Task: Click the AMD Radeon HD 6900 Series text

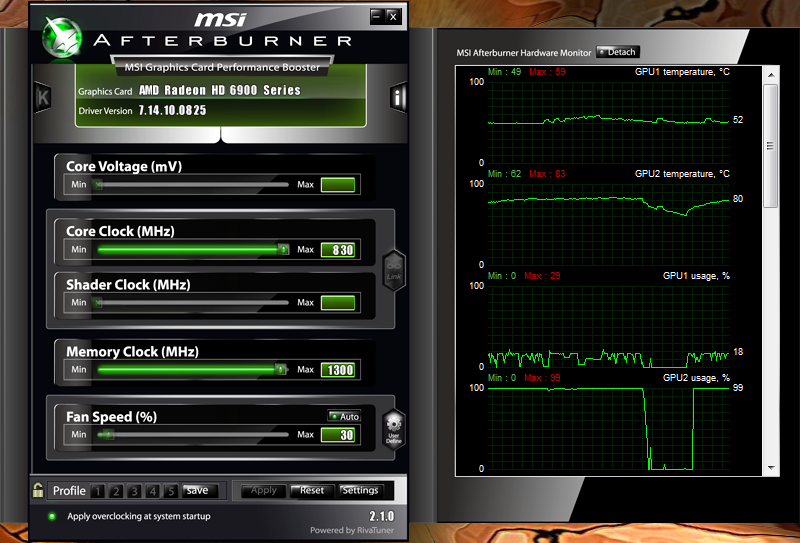Action: pyautogui.click(x=220, y=90)
